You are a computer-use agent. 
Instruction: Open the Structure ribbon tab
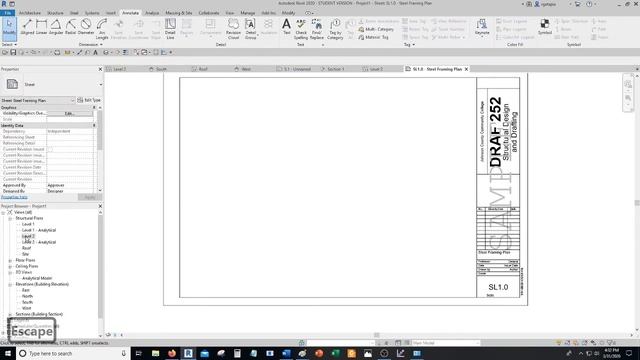(x=55, y=13)
